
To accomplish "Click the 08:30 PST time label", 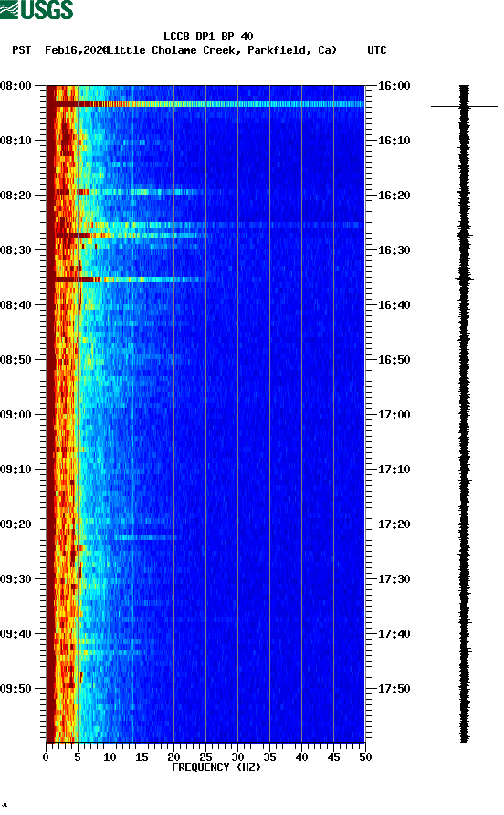I will tap(16, 250).
